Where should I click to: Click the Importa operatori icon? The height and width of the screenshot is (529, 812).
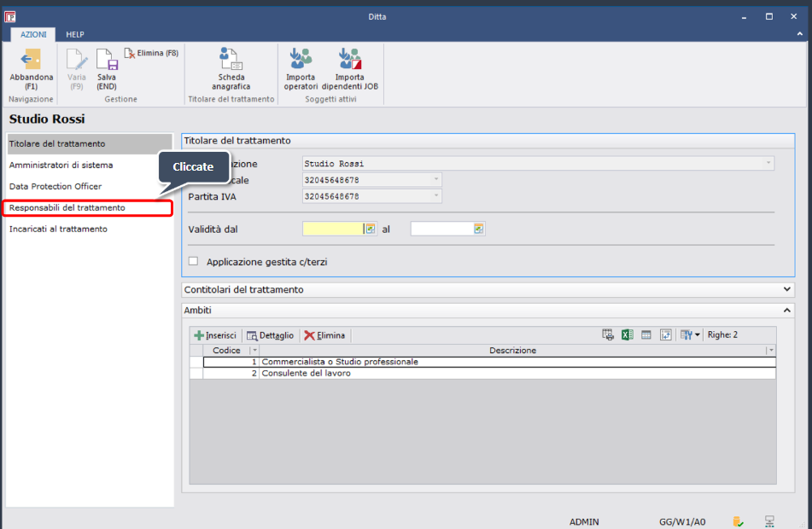(301, 59)
